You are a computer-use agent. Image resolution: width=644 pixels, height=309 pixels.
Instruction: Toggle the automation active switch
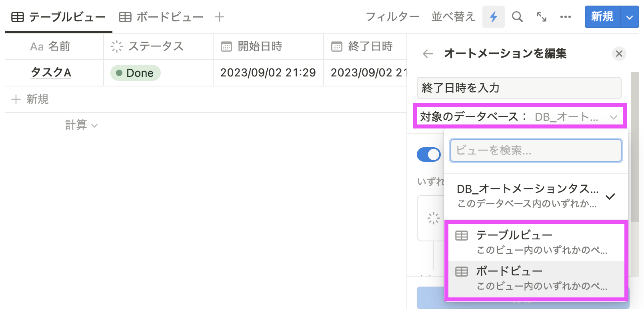point(428,154)
